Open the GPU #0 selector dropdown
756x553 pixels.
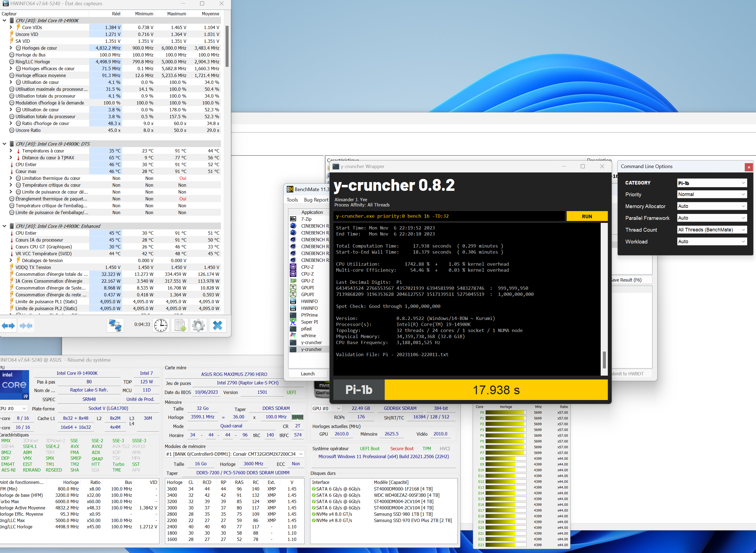[x=326, y=409]
